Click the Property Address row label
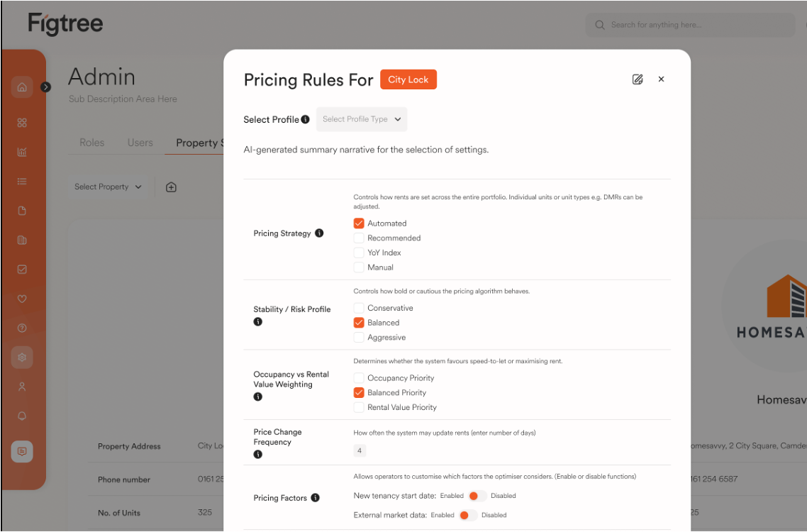The image size is (807, 532). [129, 446]
